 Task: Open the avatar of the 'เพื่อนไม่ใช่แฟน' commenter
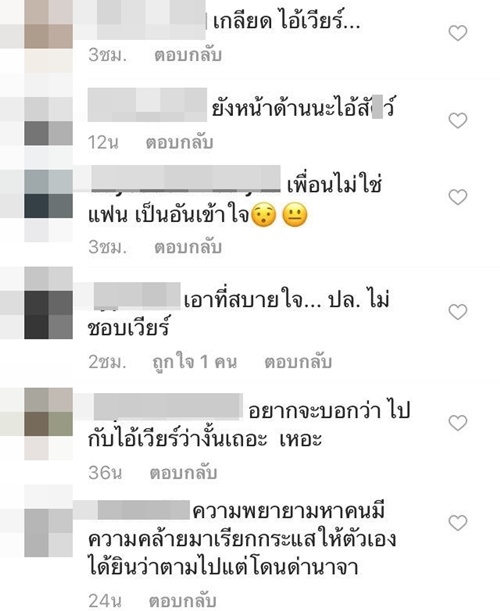click(x=48, y=194)
